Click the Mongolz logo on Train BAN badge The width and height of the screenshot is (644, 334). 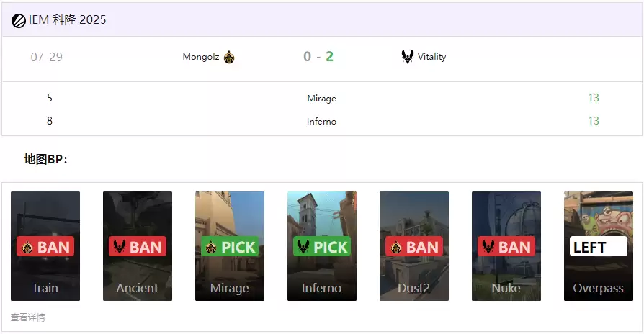pos(27,247)
